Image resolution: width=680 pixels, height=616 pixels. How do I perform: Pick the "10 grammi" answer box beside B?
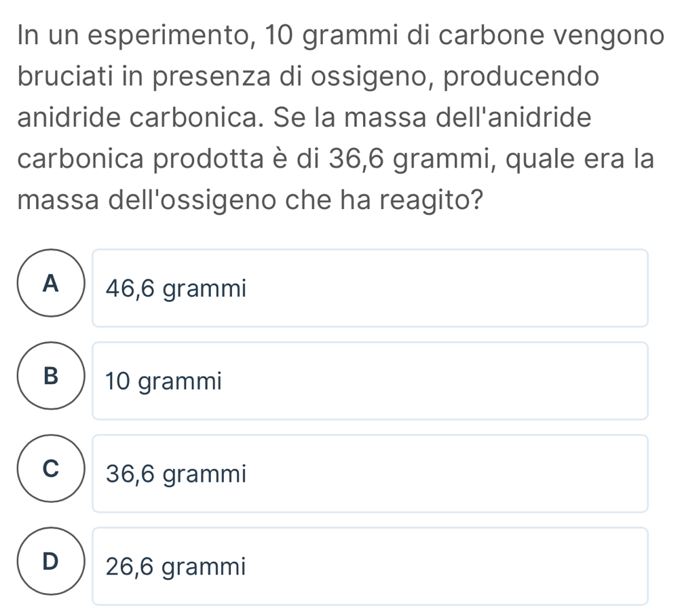coord(370,381)
